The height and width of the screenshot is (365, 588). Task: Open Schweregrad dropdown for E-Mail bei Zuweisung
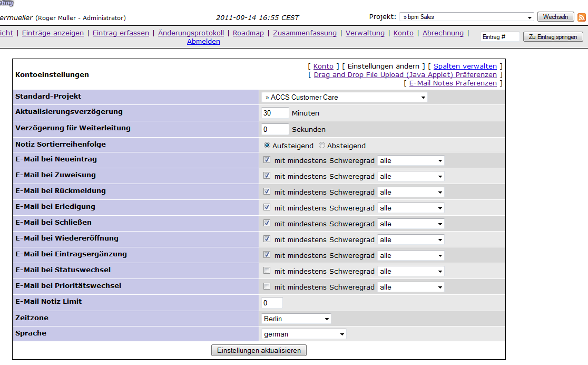pyautogui.click(x=410, y=177)
